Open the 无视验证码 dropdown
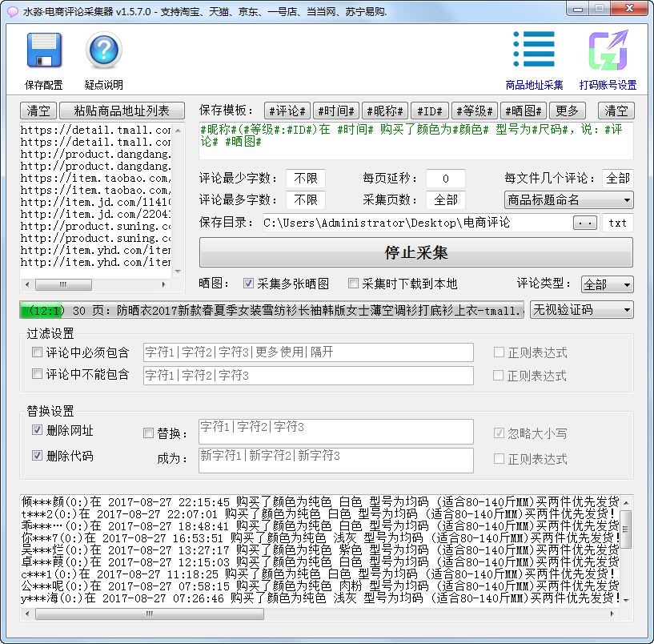654x644 pixels. (x=582, y=310)
